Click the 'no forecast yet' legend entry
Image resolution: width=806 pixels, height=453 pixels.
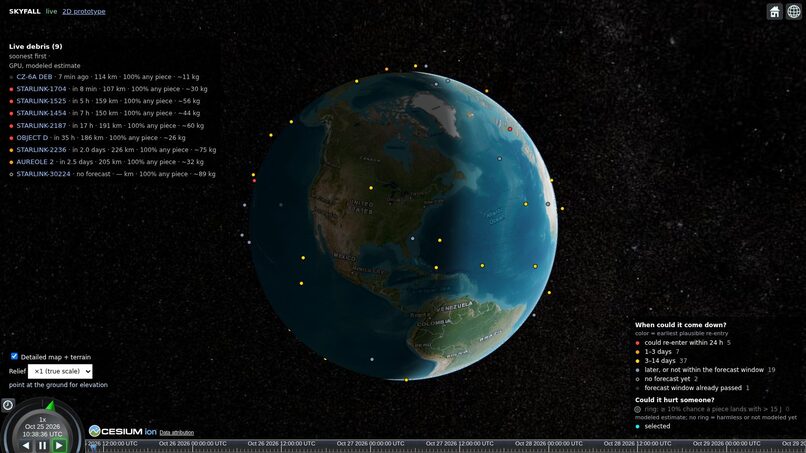[x=667, y=379]
